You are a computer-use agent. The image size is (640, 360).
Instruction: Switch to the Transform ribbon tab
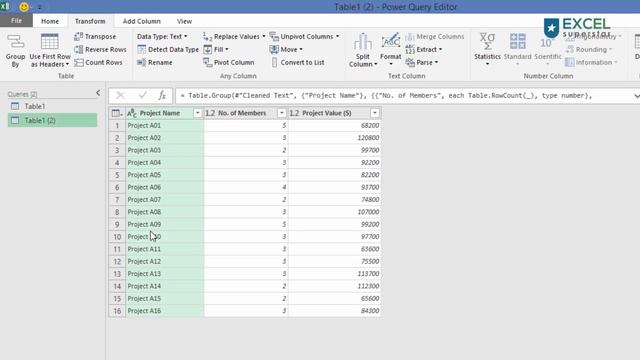coord(90,21)
